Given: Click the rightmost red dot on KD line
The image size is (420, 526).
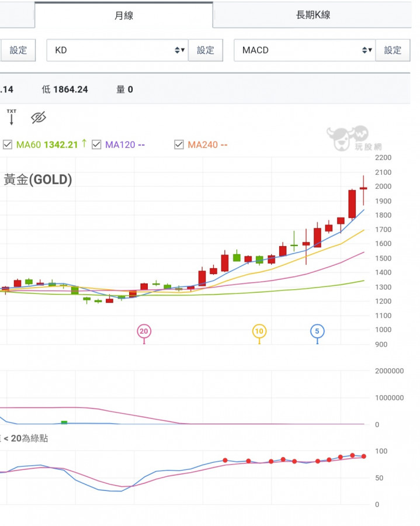Looking at the screenshot, I should [x=364, y=456].
